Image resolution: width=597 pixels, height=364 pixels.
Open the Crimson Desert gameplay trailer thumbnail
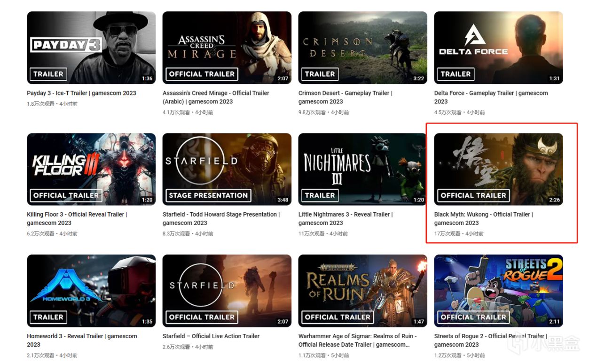point(363,47)
